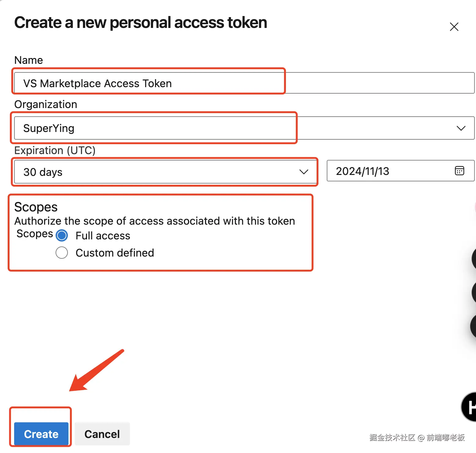Image resolution: width=476 pixels, height=453 pixels.
Task: Click the "Organization" field label
Action: (x=46, y=104)
